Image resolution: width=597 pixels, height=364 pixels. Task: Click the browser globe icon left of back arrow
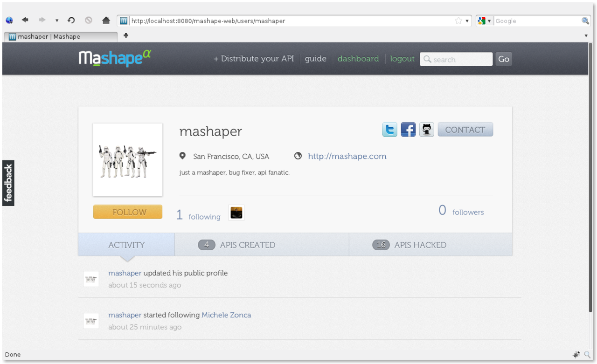9,20
